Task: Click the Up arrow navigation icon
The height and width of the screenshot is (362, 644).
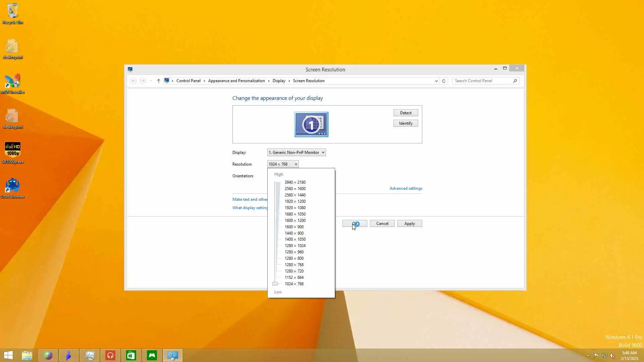Action: pos(158,81)
